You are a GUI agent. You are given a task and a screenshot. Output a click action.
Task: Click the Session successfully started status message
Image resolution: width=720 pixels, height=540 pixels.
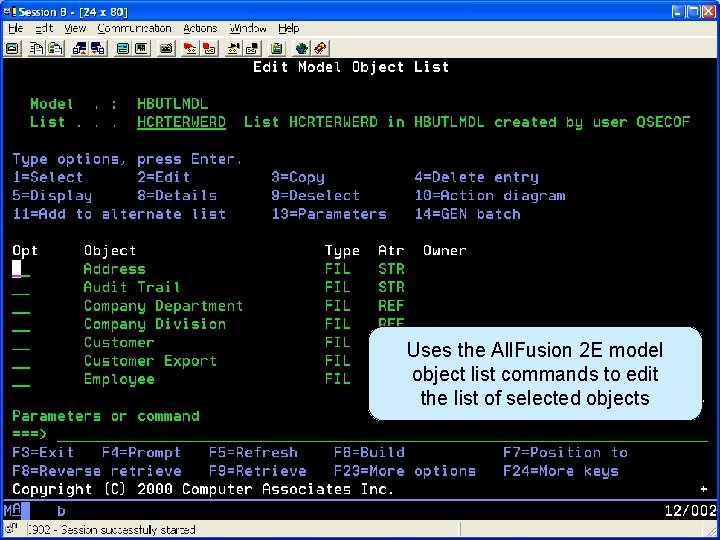pos(111,529)
